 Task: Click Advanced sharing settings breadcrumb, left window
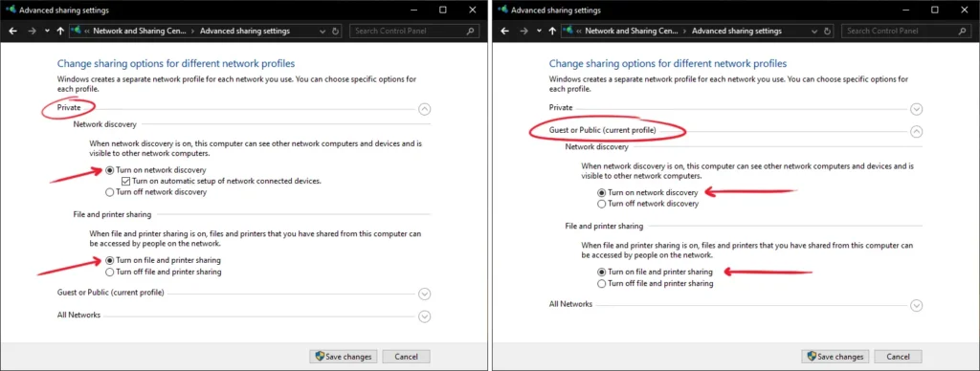coord(245,32)
